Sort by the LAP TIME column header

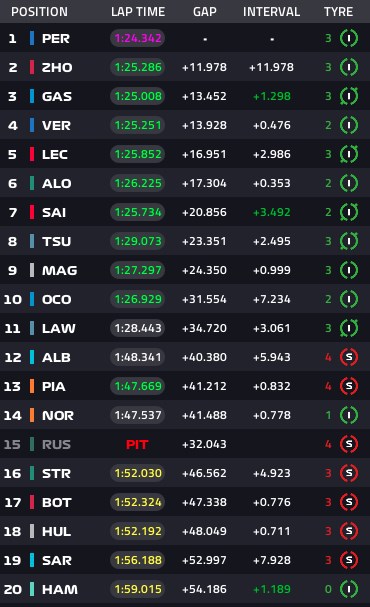tap(138, 12)
